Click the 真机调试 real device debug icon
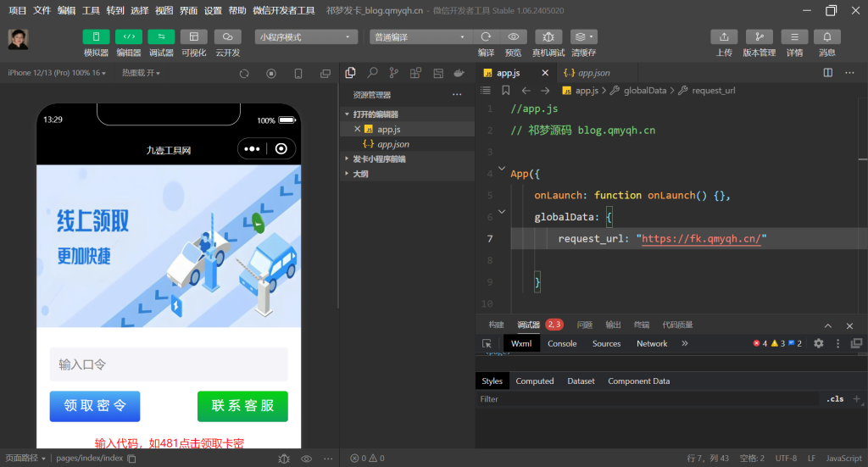Viewport: 868px width, 467px height. [x=548, y=37]
